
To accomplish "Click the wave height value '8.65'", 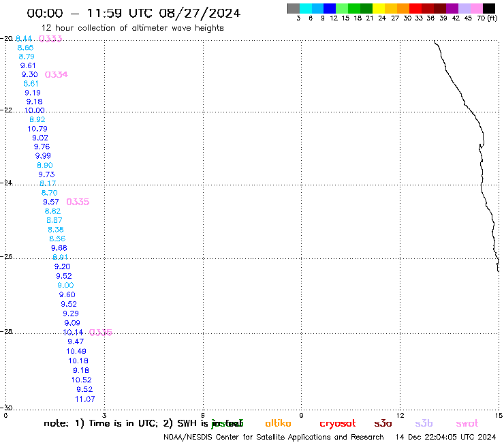I will click(25, 48).
